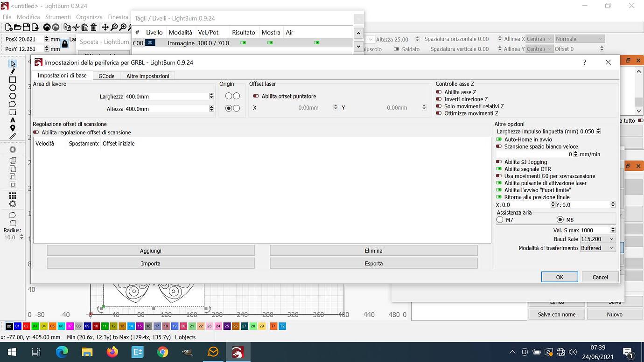Select the ellipse drawing tool
The width and height of the screenshot is (644, 362).
(x=13, y=88)
